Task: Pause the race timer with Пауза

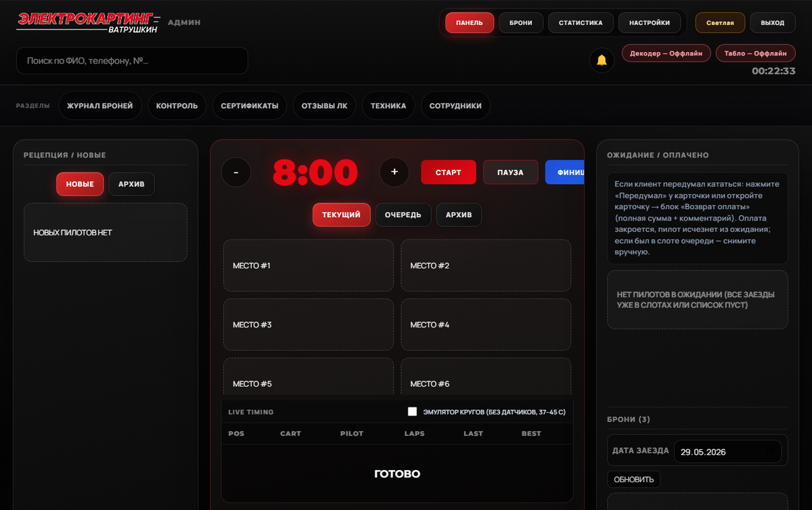Action: point(510,172)
